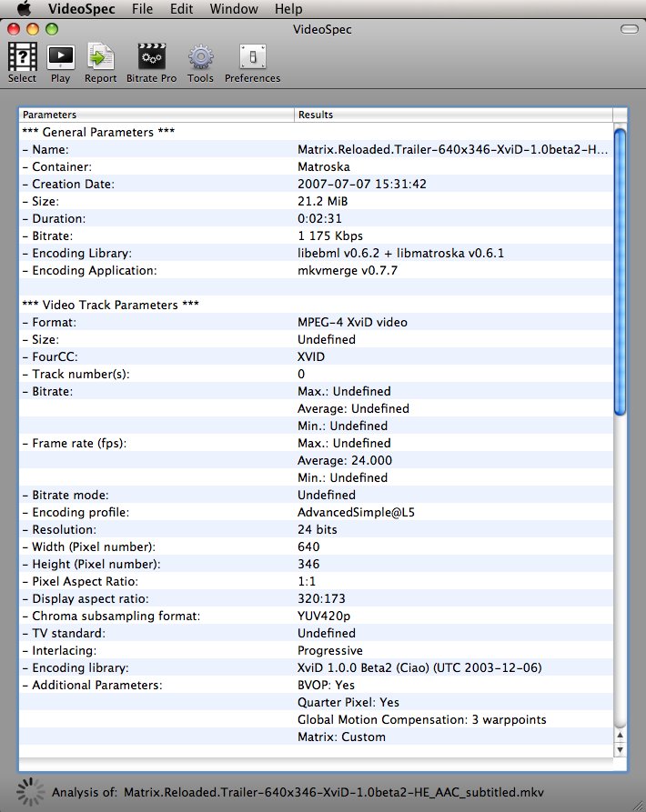Click AdvancedSimple@L5 profile value
Image resolution: width=646 pixels, height=812 pixels.
click(x=356, y=512)
